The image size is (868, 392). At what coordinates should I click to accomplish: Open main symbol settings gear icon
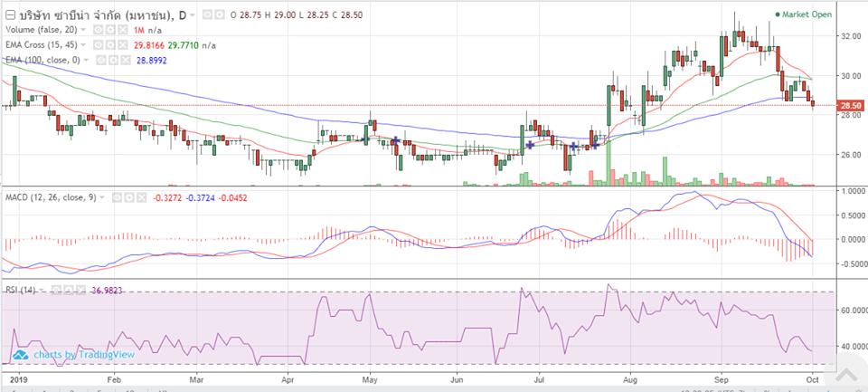[x=221, y=15]
